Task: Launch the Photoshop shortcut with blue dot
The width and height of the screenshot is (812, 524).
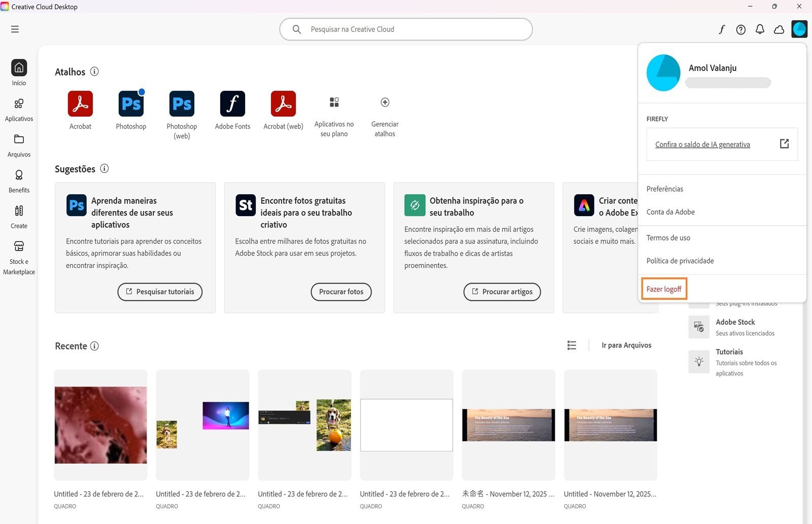Action: (x=131, y=103)
